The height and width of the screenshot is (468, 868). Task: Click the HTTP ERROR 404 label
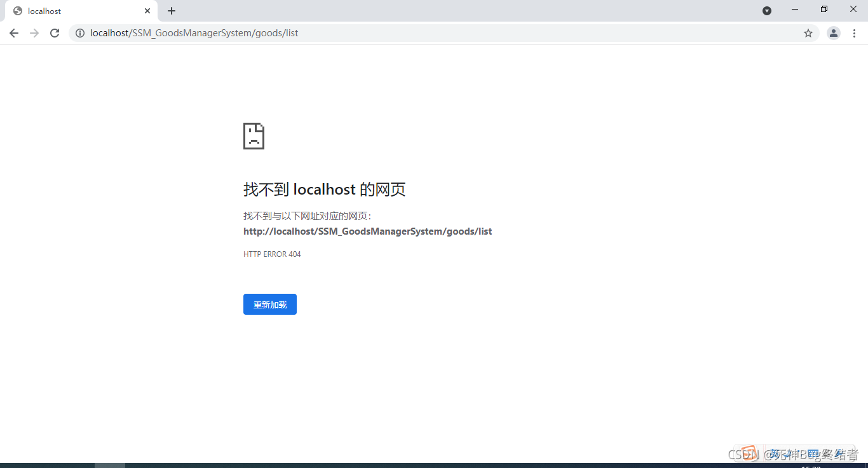point(272,254)
